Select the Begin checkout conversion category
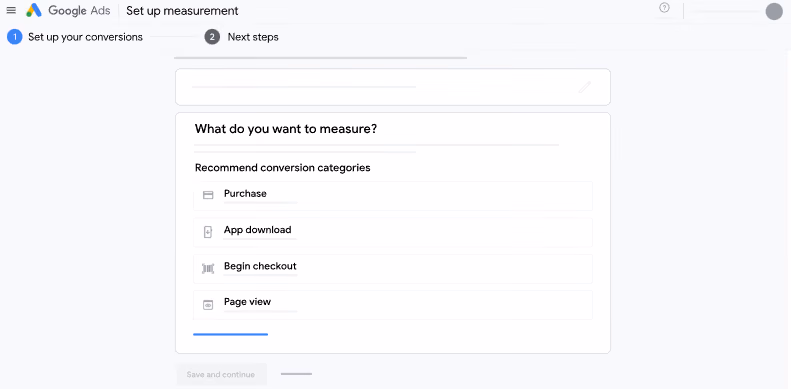 click(x=392, y=268)
